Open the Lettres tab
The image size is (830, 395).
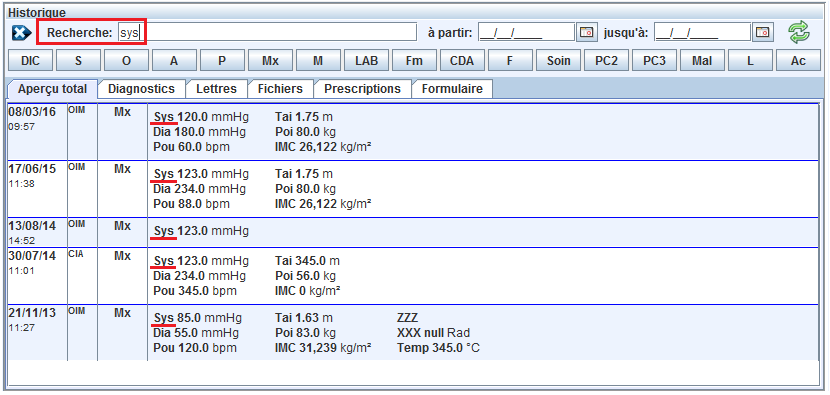pos(216,89)
